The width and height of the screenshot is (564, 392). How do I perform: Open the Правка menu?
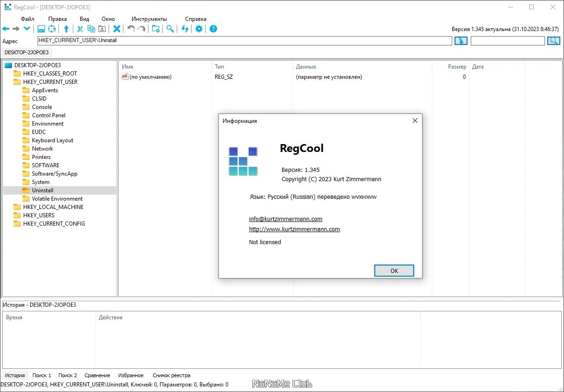point(58,19)
